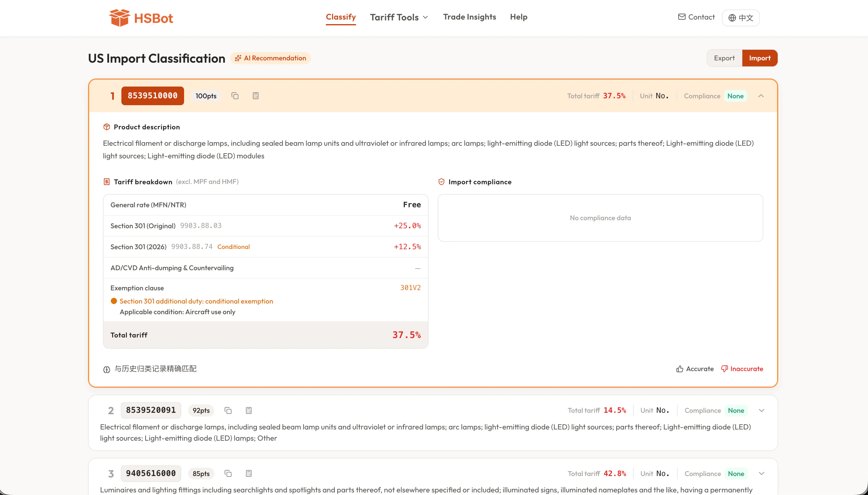
Task: Click the orange dot beside the Section 301 conditional exemption note
Action: coord(114,301)
